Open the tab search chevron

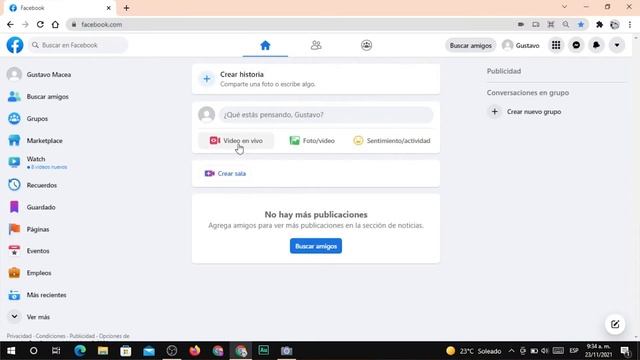(564, 7)
